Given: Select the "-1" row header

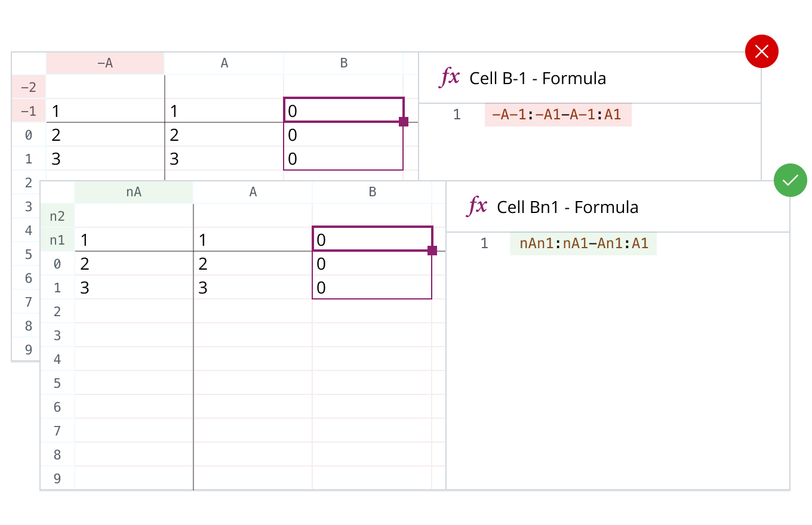Looking at the screenshot, I should [29, 112].
